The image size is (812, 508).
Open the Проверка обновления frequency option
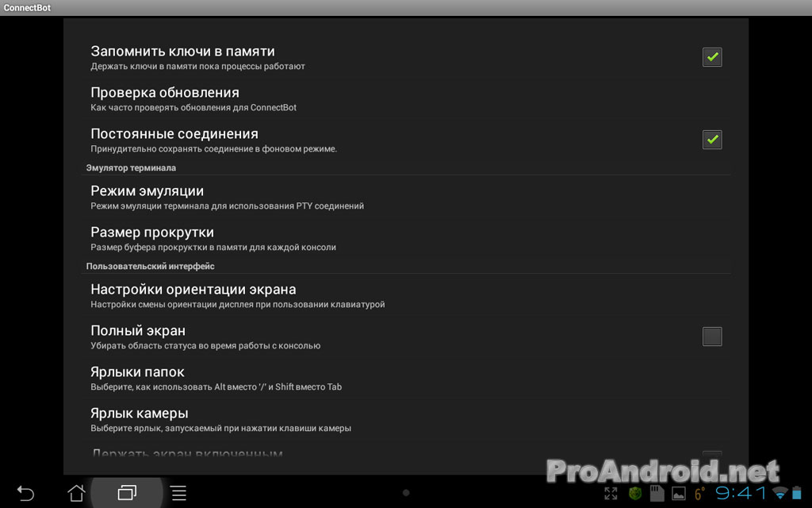(406, 98)
